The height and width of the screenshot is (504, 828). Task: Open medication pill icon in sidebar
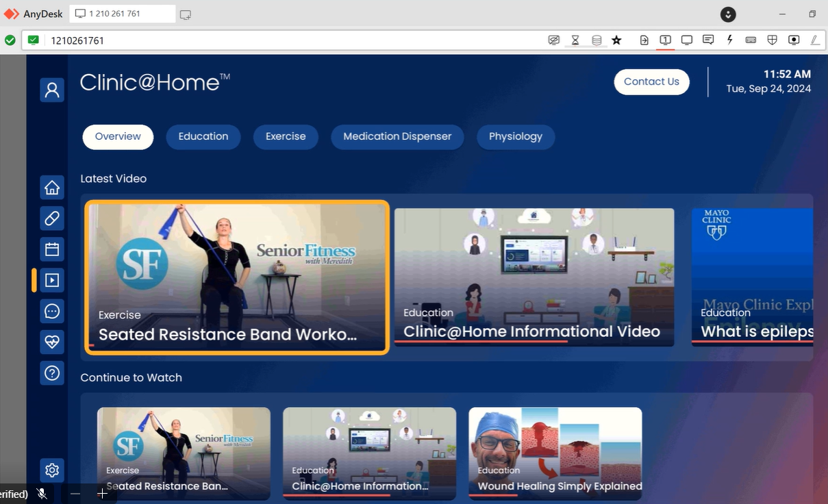point(52,218)
